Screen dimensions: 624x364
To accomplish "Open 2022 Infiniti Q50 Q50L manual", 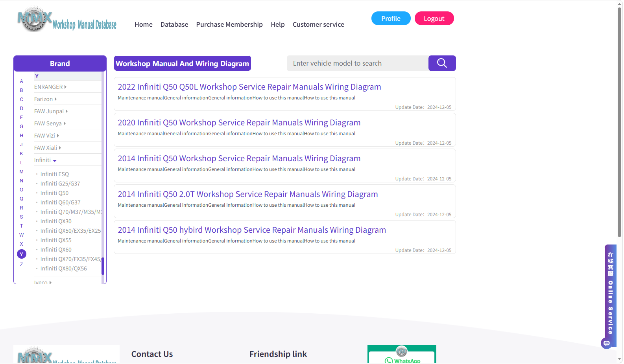I will [249, 87].
